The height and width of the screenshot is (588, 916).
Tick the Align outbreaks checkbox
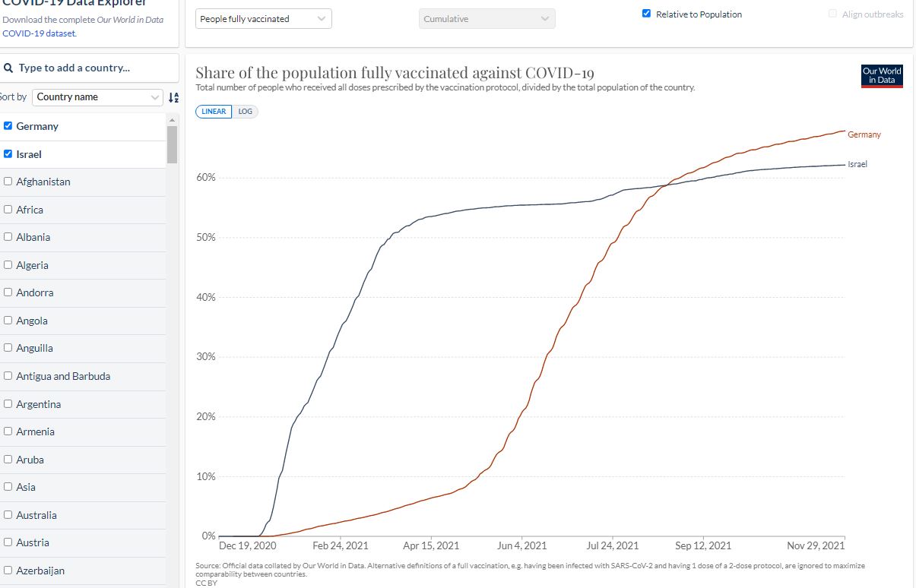click(833, 14)
